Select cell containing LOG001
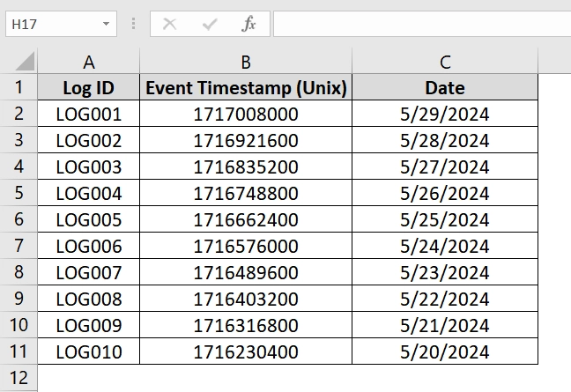 point(88,114)
